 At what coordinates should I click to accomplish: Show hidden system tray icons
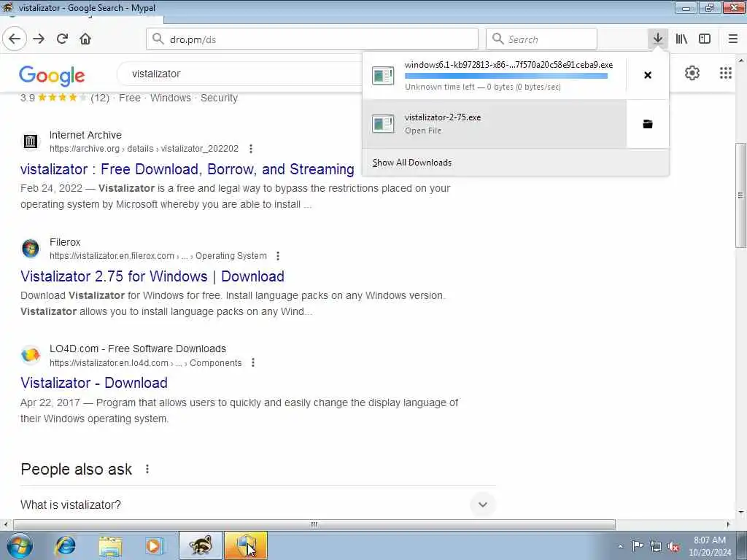(x=620, y=546)
